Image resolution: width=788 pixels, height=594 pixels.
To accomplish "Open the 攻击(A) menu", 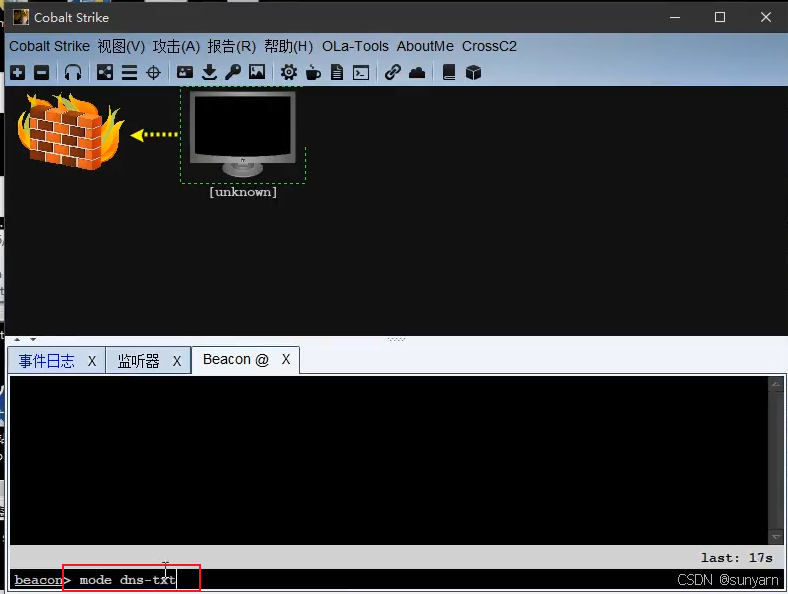I will pos(176,46).
